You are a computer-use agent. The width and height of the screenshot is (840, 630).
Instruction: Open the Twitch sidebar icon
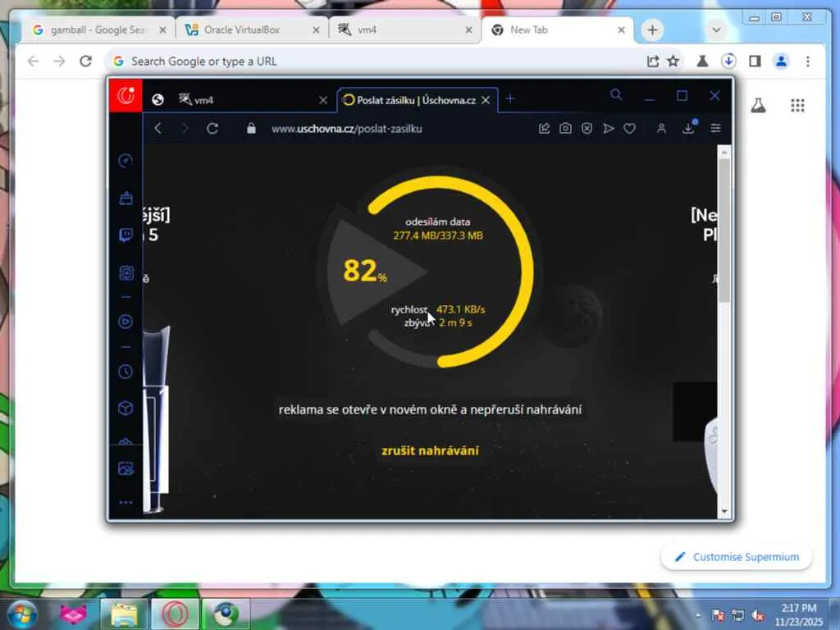point(126,235)
